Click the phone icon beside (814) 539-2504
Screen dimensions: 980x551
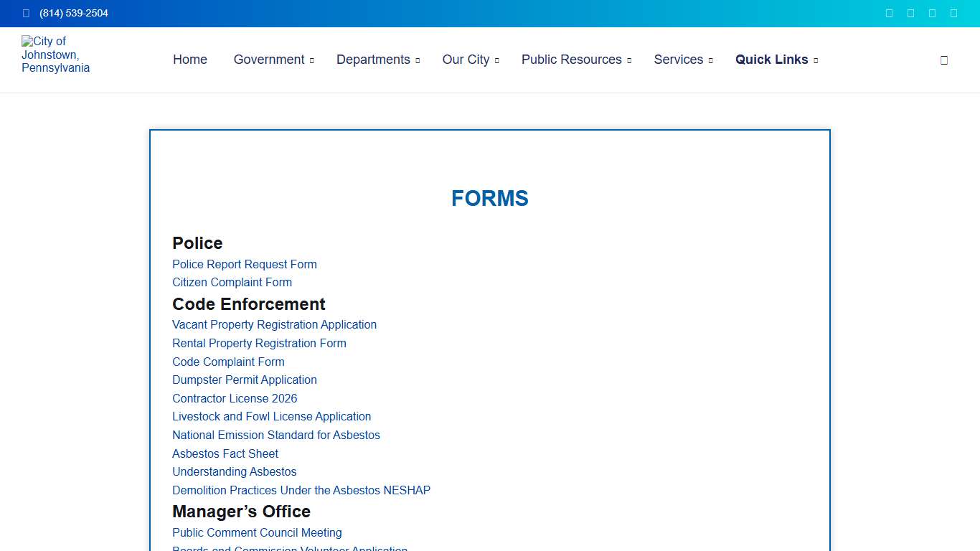click(x=27, y=13)
